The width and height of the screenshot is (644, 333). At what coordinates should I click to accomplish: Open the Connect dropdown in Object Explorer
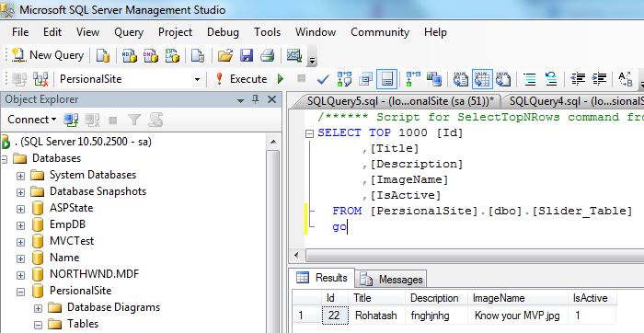(x=31, y=120)
